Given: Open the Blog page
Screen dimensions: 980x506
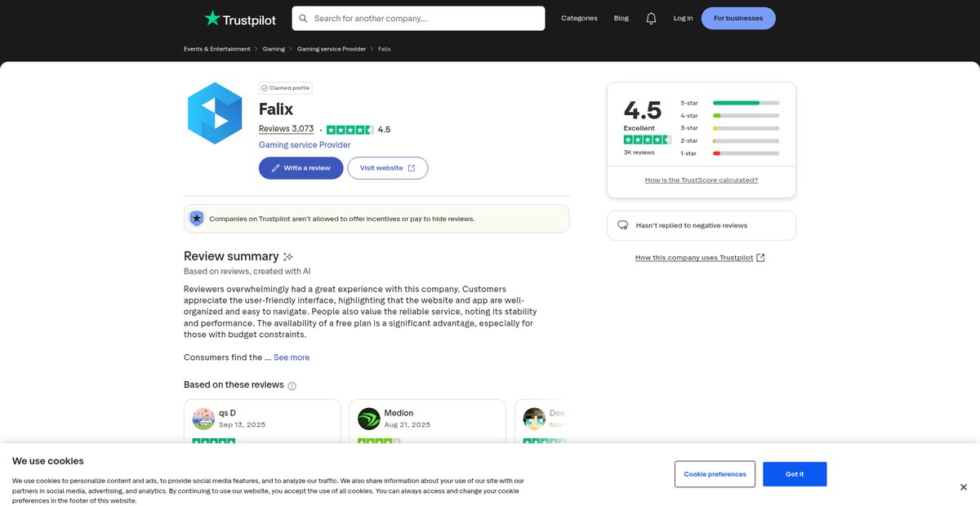Looking at the screenshot, I should [621, 18].
